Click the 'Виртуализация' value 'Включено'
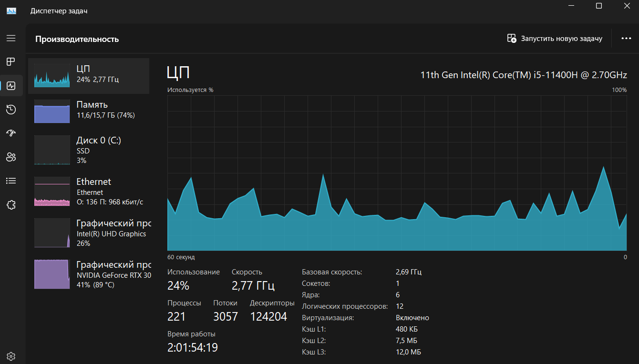 [412, 318]
